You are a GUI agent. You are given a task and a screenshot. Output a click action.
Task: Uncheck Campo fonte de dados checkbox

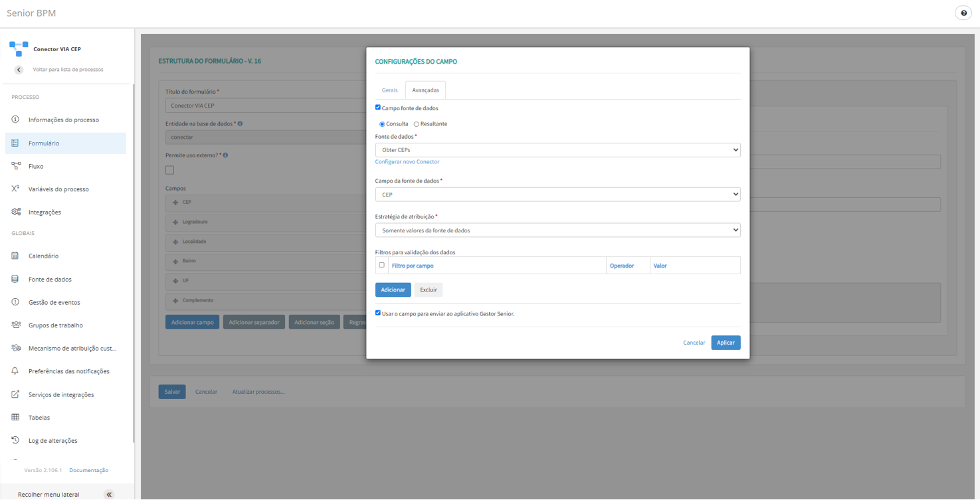pyautogui.click(x=378, y=108)
